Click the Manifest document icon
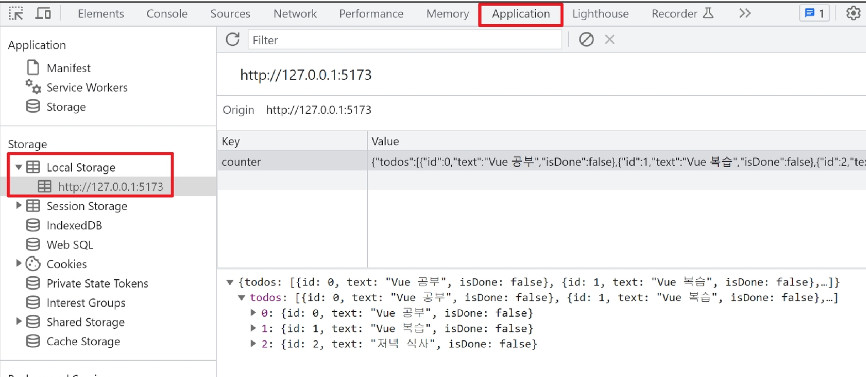866x377 pixels. pos(33,68)
